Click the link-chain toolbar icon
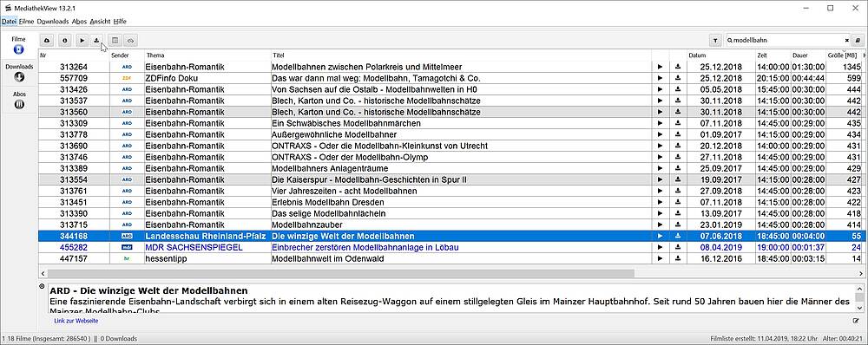Screen dimensions: 868x345 point(131,41)
